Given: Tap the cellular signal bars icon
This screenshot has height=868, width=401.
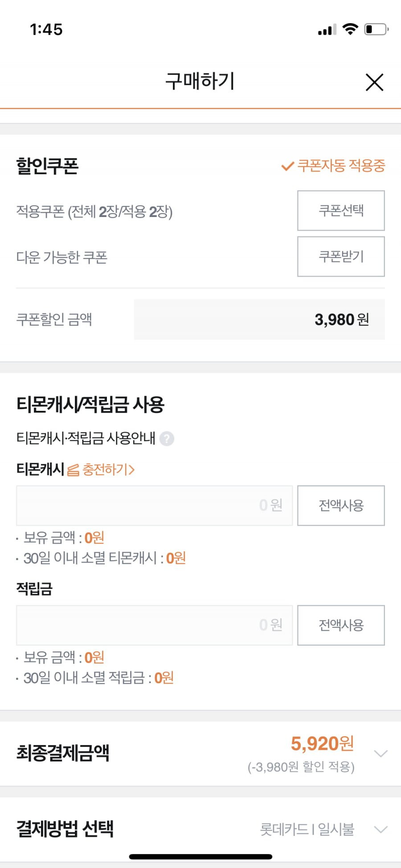Looking at the screenshot, I should [x=327, y=30].
